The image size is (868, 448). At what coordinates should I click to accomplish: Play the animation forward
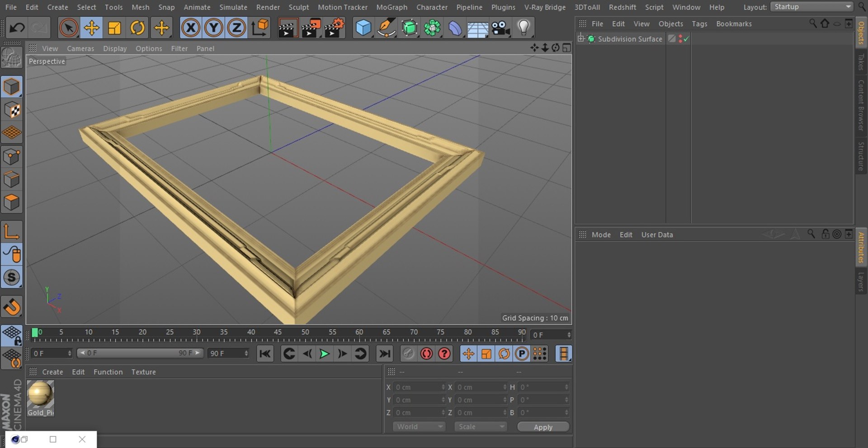[x=324, y=354]
